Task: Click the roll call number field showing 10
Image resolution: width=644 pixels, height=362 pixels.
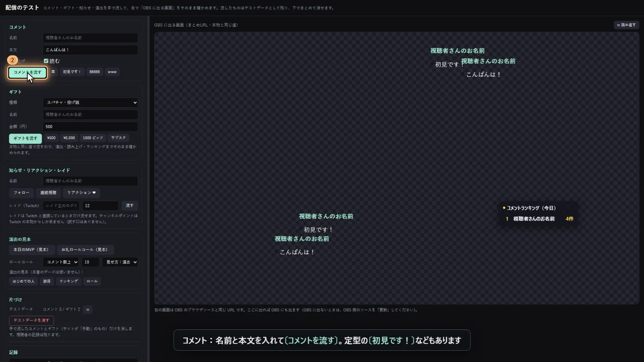Action: [x=91, y=262]
